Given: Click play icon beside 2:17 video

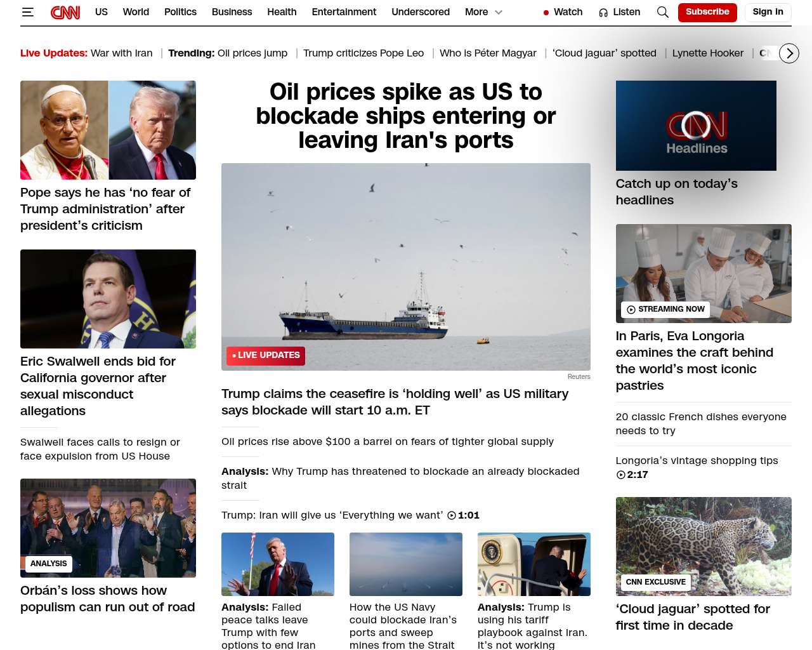Looking at the screenshot, I should tap(621, 475).
